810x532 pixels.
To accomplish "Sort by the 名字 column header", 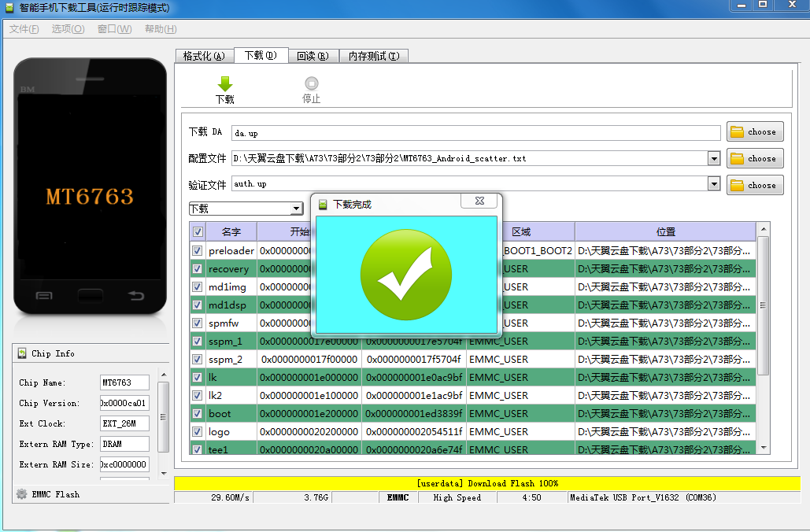I will [231, 232].
